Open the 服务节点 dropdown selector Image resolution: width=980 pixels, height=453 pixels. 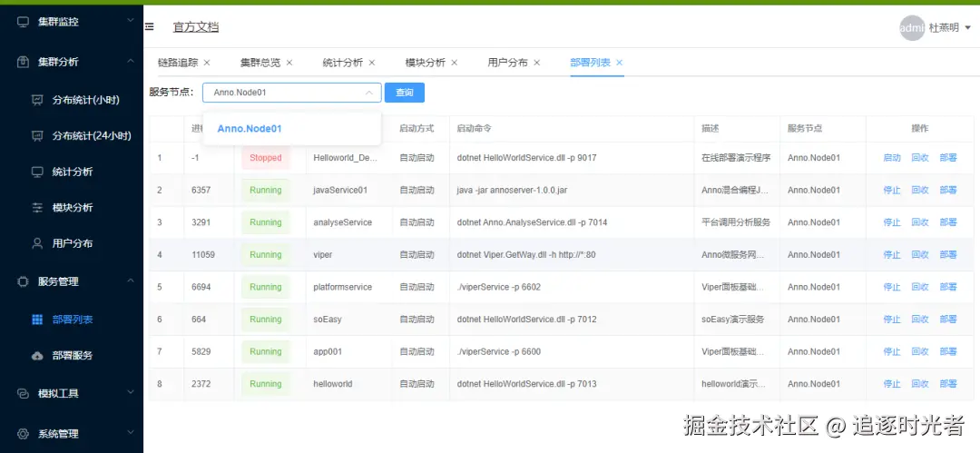[291, 93]
